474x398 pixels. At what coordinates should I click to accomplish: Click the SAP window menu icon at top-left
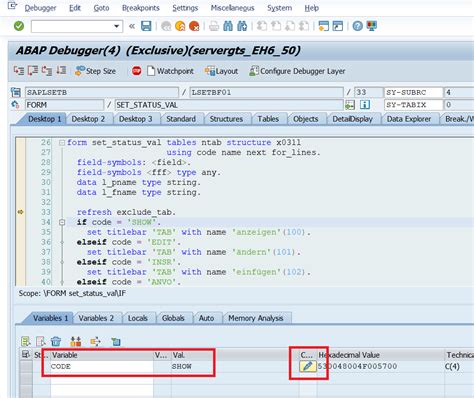(12, 6)
